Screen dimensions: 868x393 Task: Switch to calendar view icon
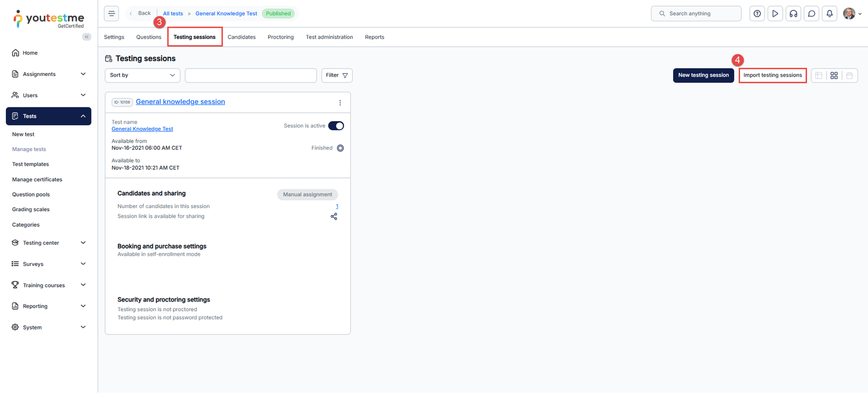point(850,75)
